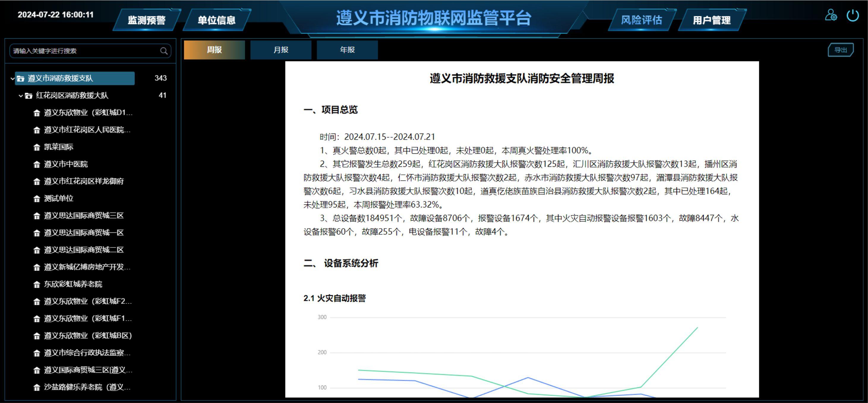Click building icon beside 凯莱国际
868x403 pixels.
point(37,147)
